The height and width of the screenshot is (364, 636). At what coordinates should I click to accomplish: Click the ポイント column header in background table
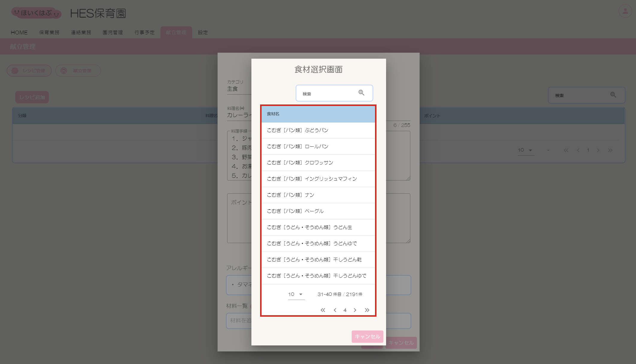(x=432, y=116)
